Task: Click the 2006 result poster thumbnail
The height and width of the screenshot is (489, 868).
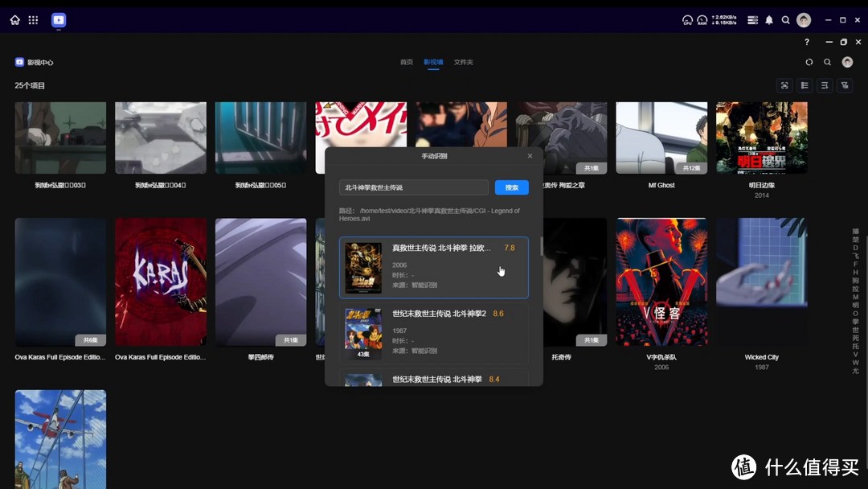Action: point(363,268)
